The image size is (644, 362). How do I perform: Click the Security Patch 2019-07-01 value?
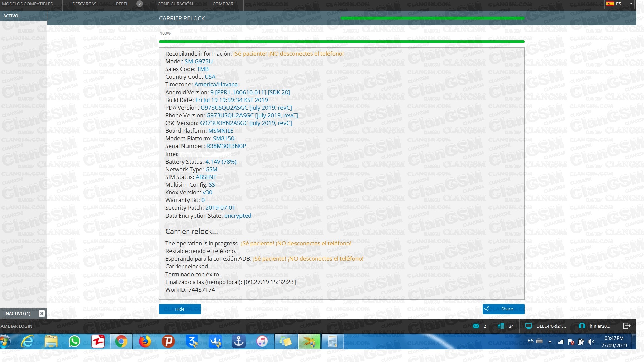pyautogui.click(x=220, y=208)
